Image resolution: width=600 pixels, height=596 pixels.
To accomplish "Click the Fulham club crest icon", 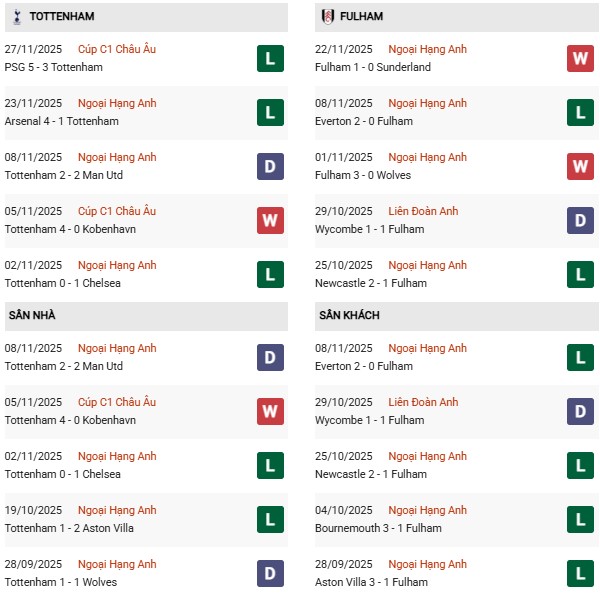I will point(328,17).
